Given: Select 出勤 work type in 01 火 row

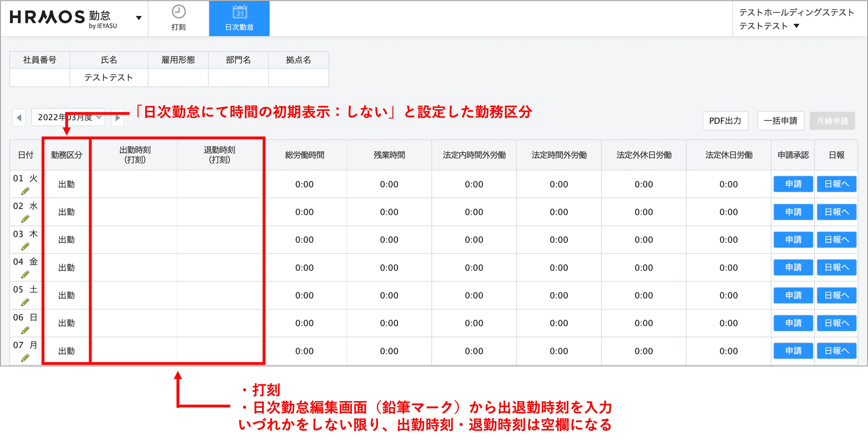Looking at the screenshot, I should (x=67, y=184).
